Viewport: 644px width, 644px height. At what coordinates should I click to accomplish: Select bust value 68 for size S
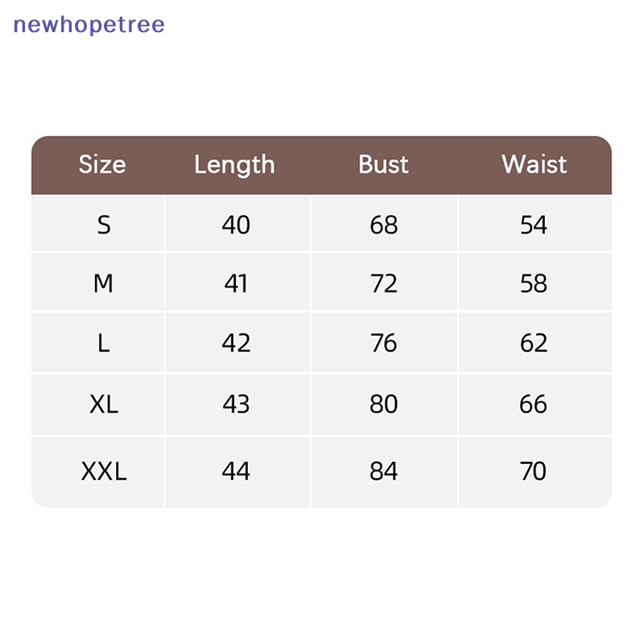[384, 225]
